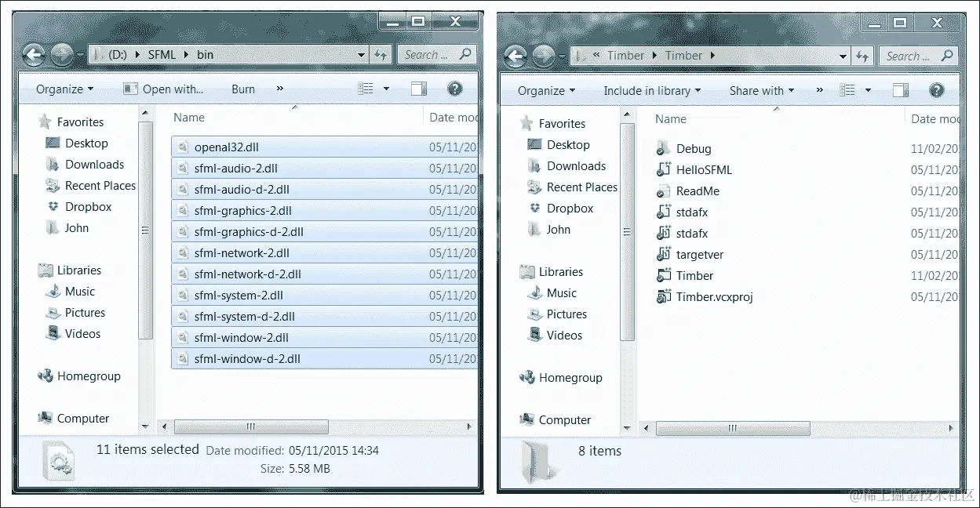The height and width of the screenshot is (508, 980).
Task: Toggle preview pane icon in Timber window
Action: 901,90
